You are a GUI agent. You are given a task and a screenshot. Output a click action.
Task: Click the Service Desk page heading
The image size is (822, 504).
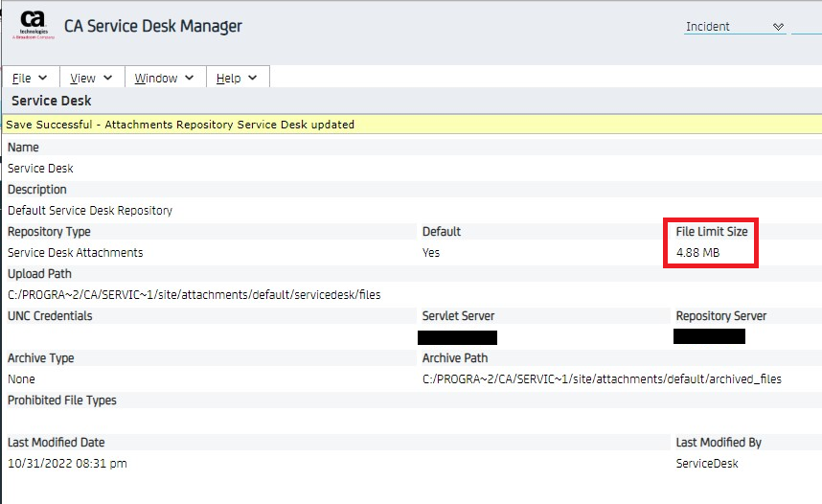pyautogui.click(x=52, y=101)
